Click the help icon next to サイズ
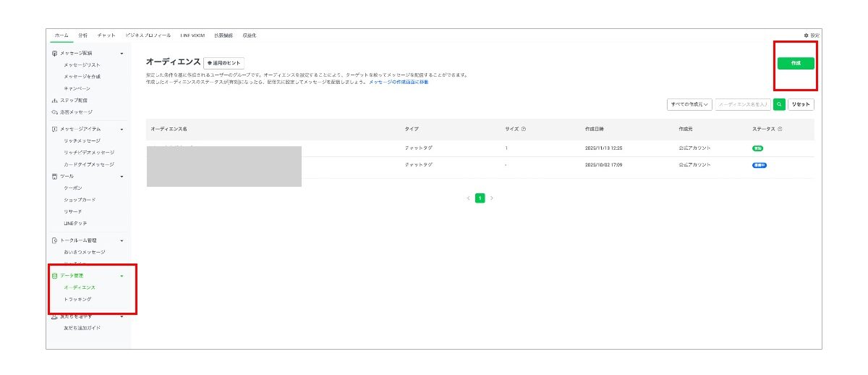868x375 pixels. pyautogui.click(x=523, y=129)
